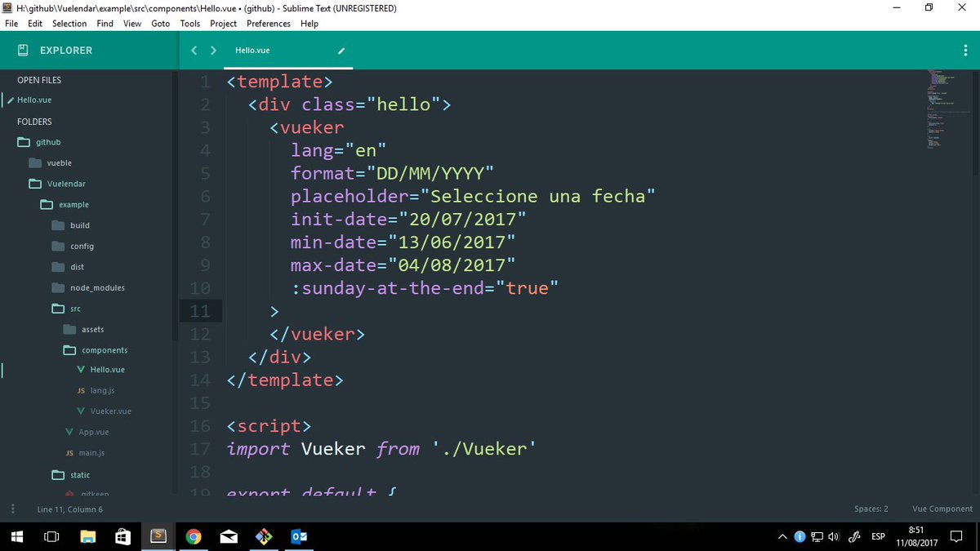
Task: Change indentation via Spaces: 2
Action: click(x=871, y=509)
